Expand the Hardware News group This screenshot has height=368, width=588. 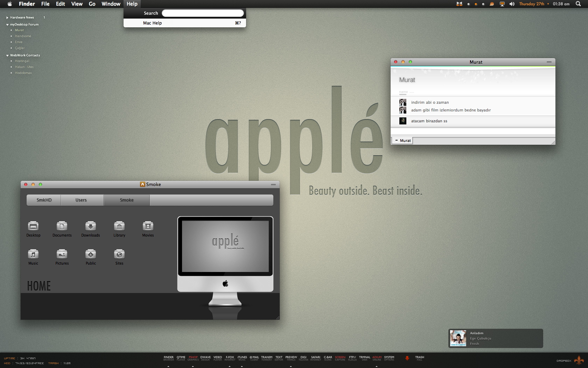tap(7, 18)
